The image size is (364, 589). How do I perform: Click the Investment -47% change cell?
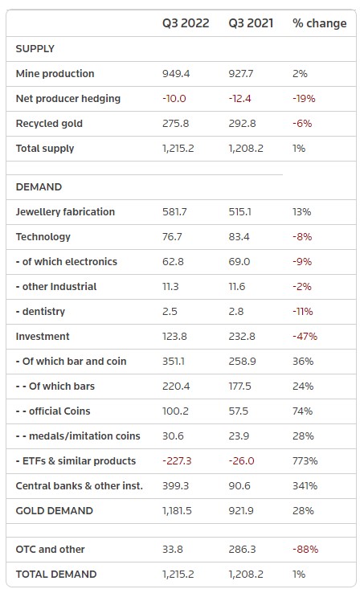tap(305, 336)
